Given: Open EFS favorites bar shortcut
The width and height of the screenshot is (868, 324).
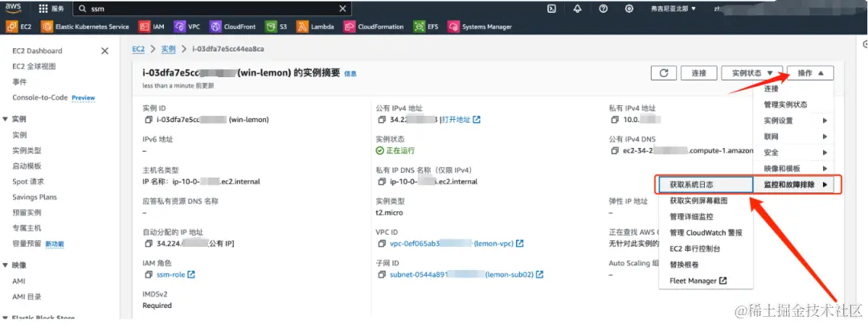Looking at the screenshot, I should [x=426, y=27].
